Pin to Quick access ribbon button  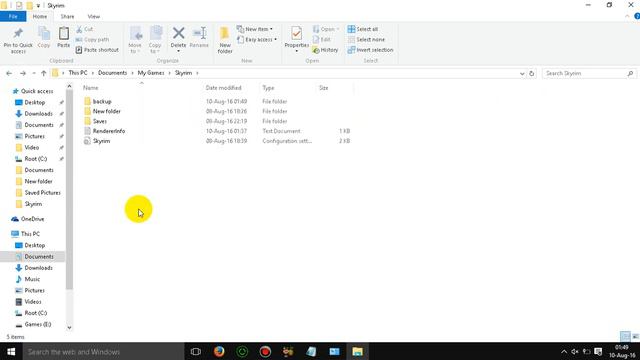coord(18,40)
